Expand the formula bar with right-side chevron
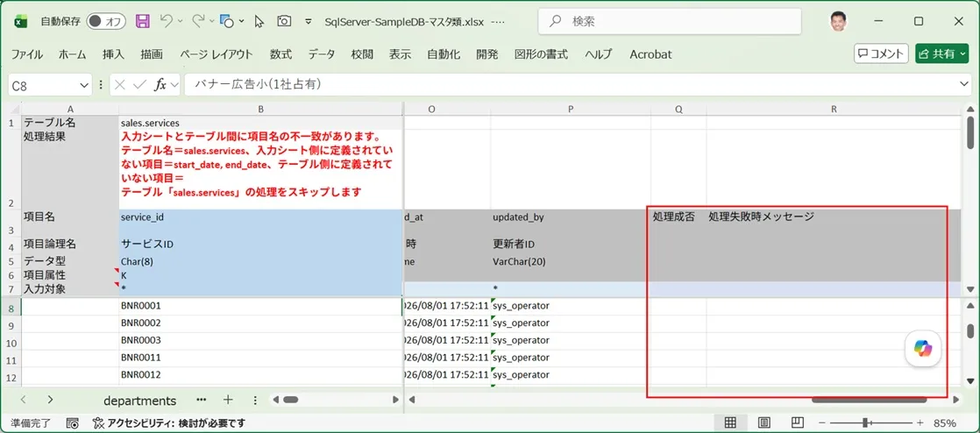This screenshot has height=433, width=980. [x=963, y=84]
